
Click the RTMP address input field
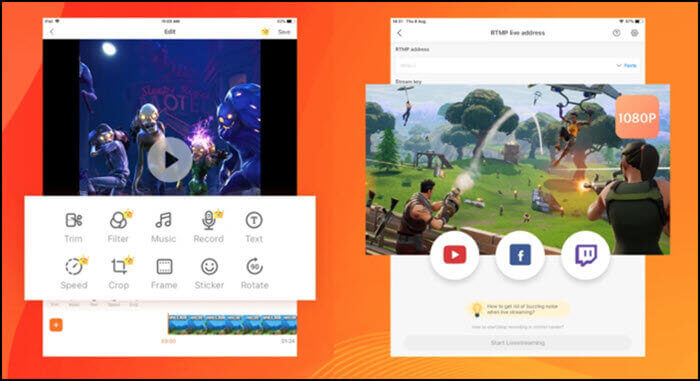tap(504, 66)
